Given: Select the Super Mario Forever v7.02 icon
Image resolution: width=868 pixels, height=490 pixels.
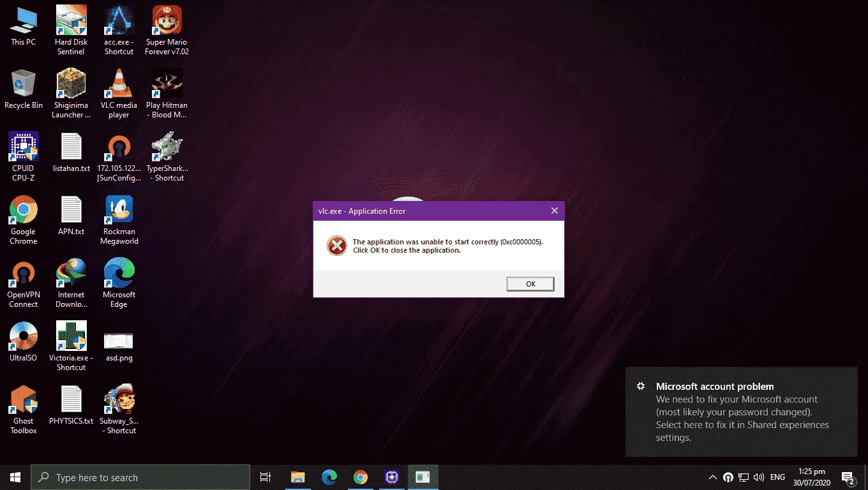Looking at the screenshot, I should (167, 31).
